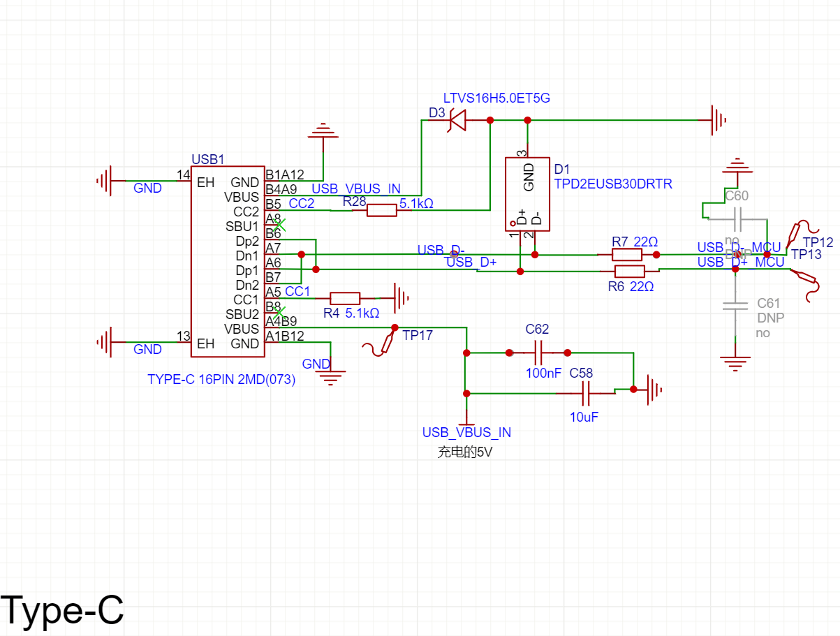The height and width of the screenshot is (636, 840).
Task: Click the GND net label beside pin 14
Action: click(147, 188)
